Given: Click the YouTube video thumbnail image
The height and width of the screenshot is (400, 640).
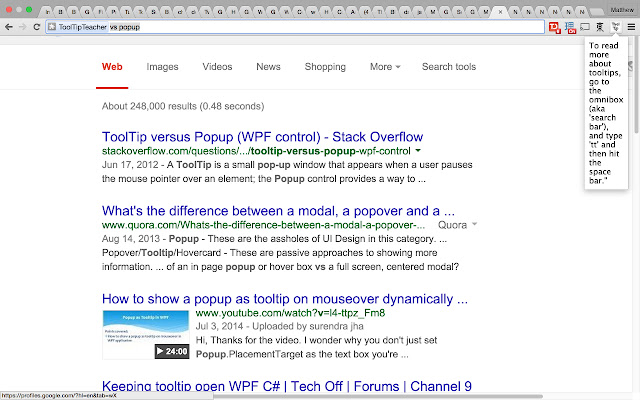Looking at the screenshot, I should point(146,335).
